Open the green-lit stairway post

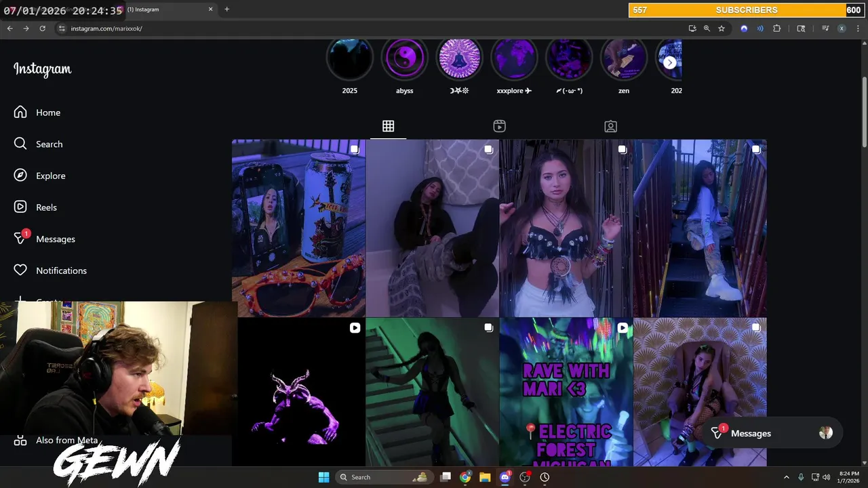click(x=433, y=392)
